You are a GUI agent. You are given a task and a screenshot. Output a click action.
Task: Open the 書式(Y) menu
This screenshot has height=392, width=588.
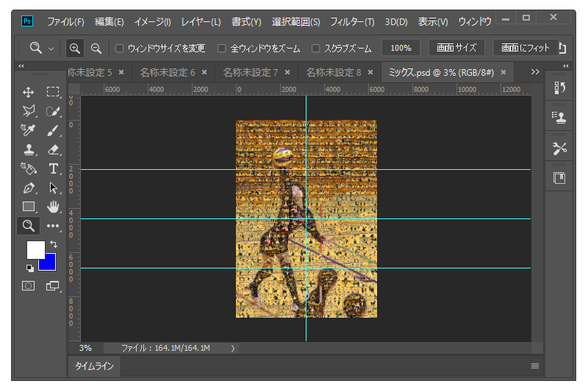[246, 22]
